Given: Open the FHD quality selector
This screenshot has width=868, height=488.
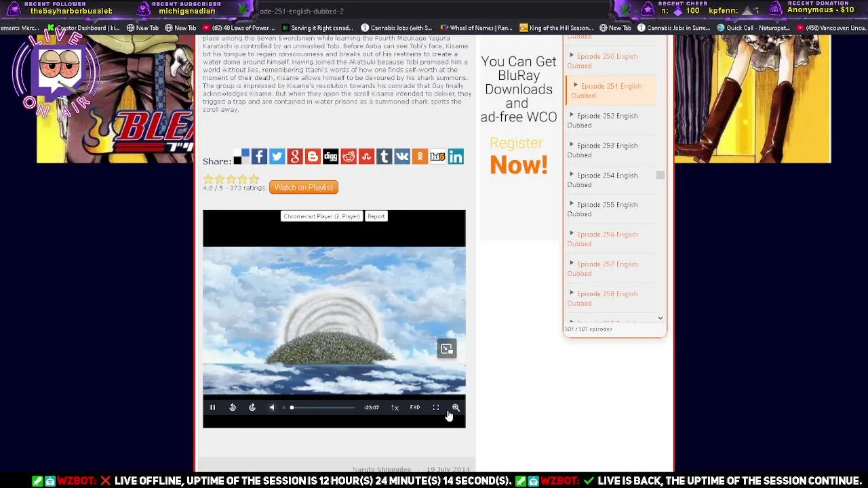Looking at the screenshot, I should (x=415, y=407).
